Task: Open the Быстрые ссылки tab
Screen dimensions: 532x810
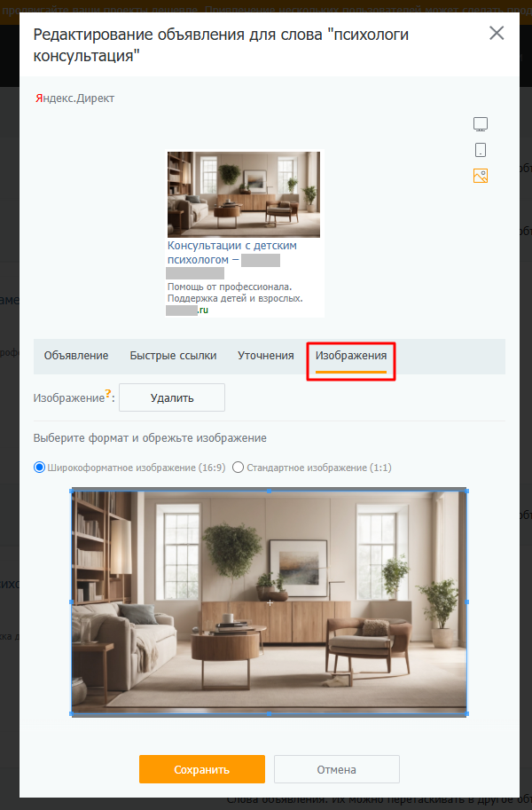Action: [x=173, y=356]
